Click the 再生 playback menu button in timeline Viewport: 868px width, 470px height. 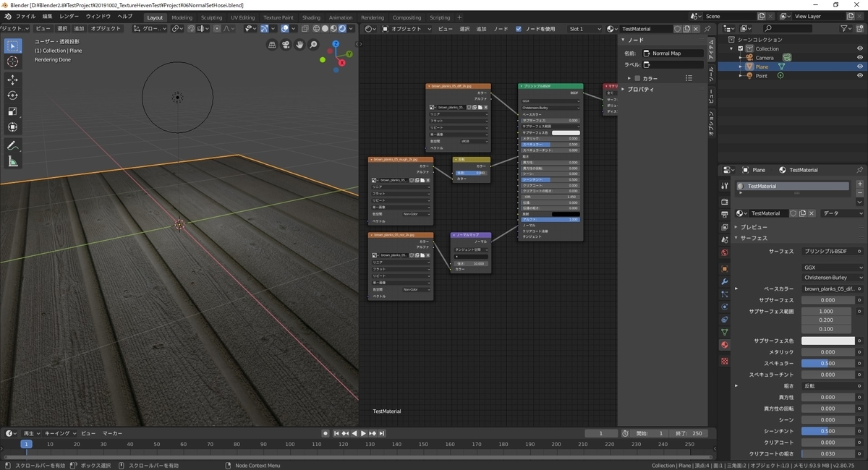click(x=30, y=433)
